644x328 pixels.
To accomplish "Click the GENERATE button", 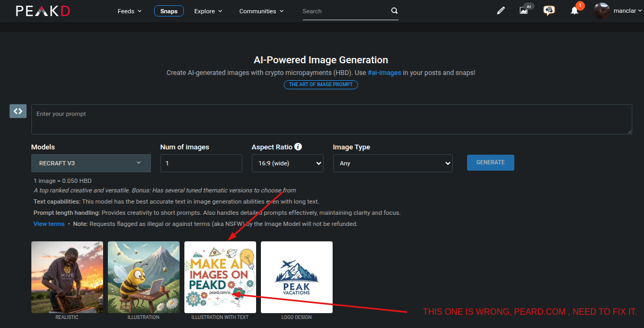I will (490, 162).
